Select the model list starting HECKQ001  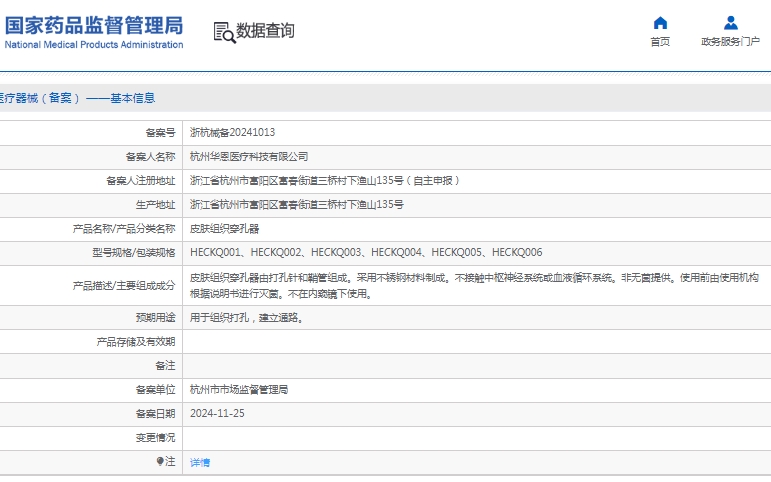366,253
